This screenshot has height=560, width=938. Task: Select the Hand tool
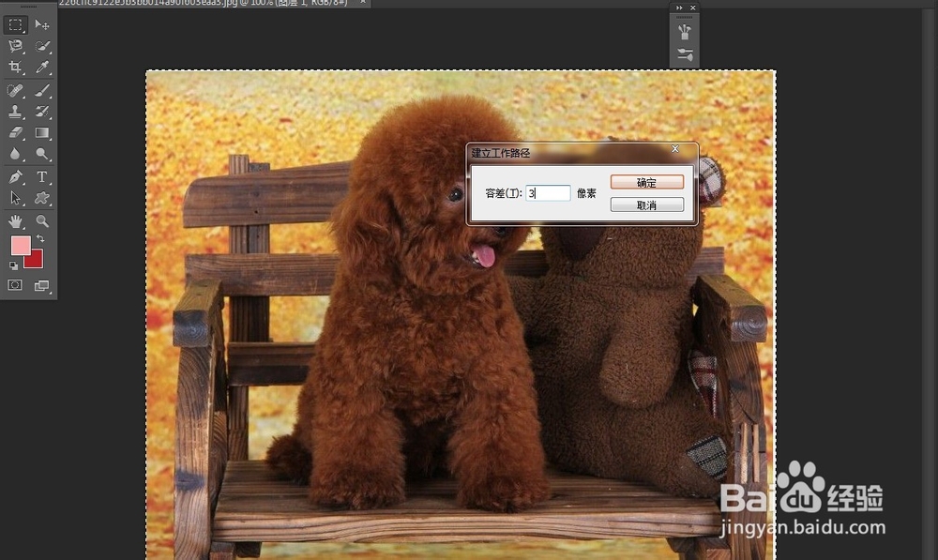(x=16, y=221)
